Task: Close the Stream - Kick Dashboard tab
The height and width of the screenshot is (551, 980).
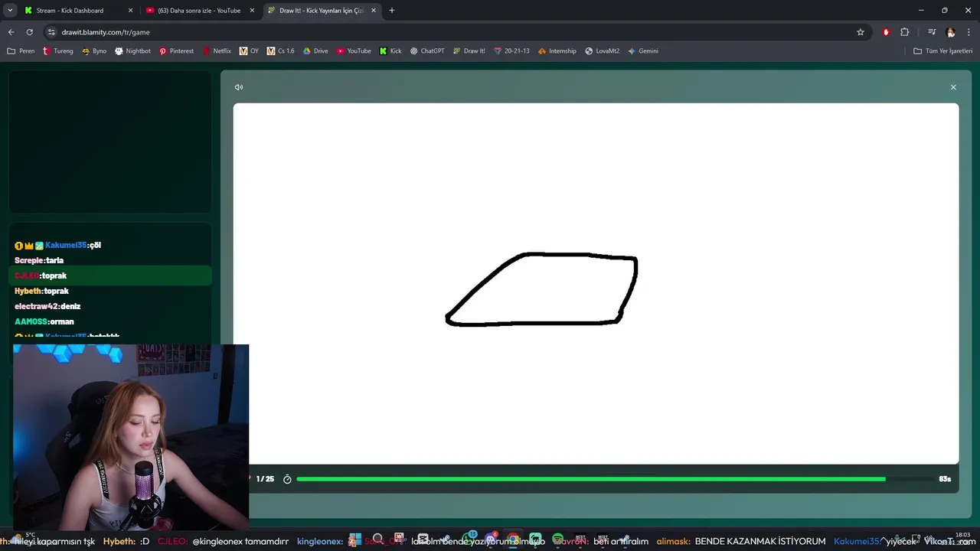Action: 130,11
